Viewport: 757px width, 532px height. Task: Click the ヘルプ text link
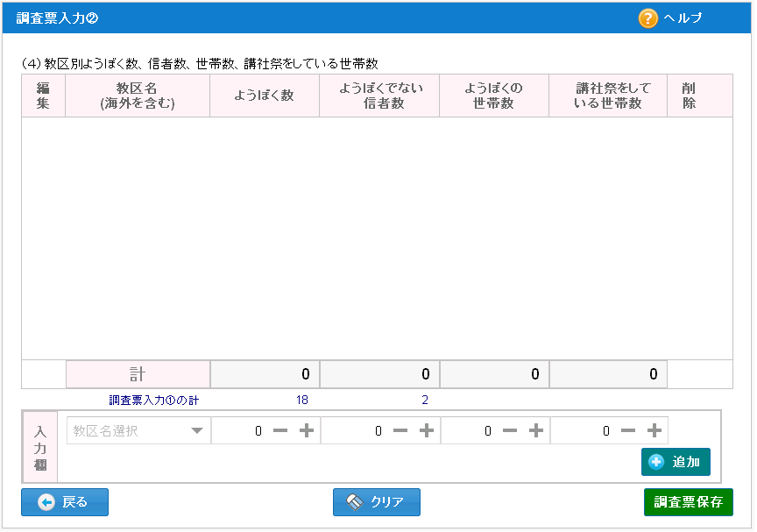(684, 18)
